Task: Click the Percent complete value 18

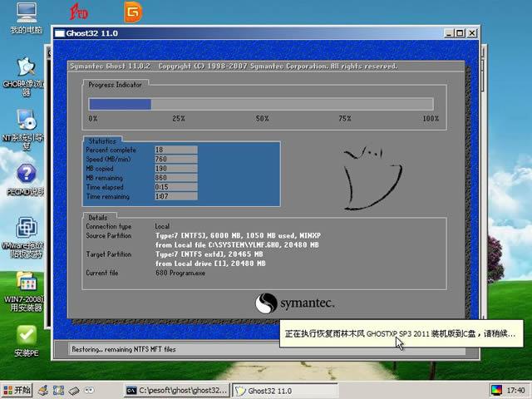Action: coord(175,150)
